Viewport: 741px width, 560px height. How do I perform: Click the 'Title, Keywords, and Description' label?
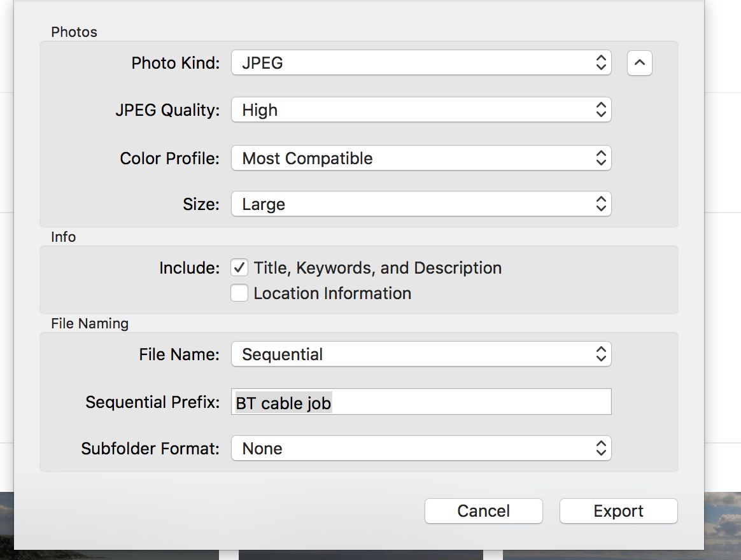click(x=378, y=268)
